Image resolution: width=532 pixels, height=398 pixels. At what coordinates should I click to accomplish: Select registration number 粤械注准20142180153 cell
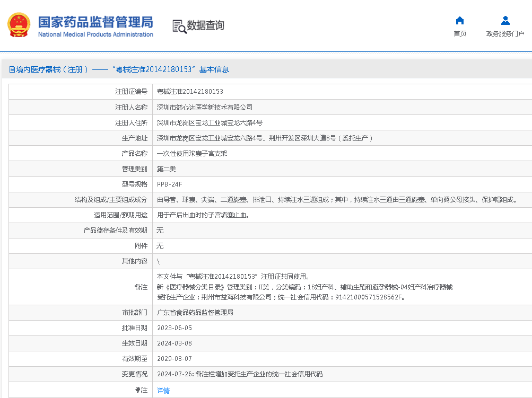[190, 92]
